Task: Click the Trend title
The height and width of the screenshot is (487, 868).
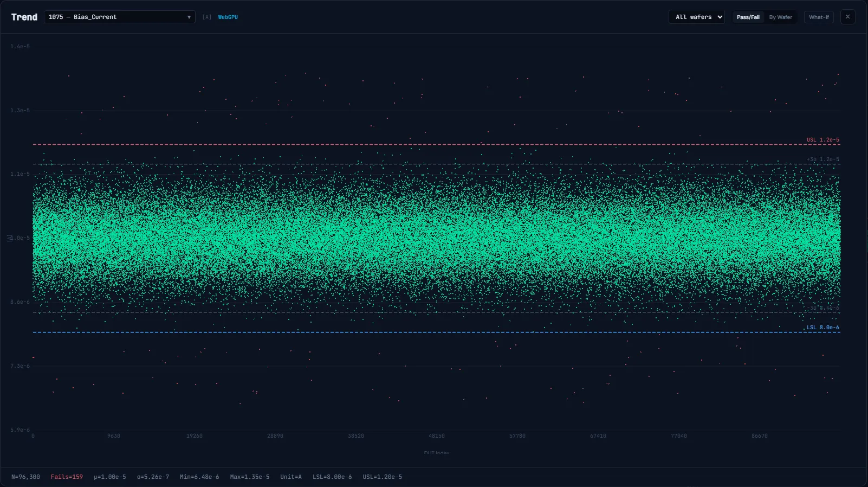Action: click(24, 17)
